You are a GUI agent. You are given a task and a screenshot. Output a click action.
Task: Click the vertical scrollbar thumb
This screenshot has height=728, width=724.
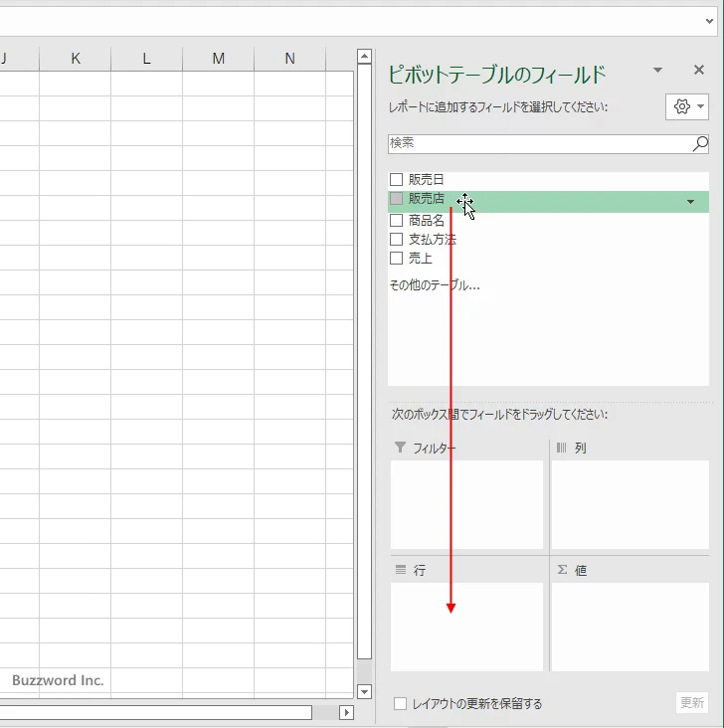click(365, 361)
